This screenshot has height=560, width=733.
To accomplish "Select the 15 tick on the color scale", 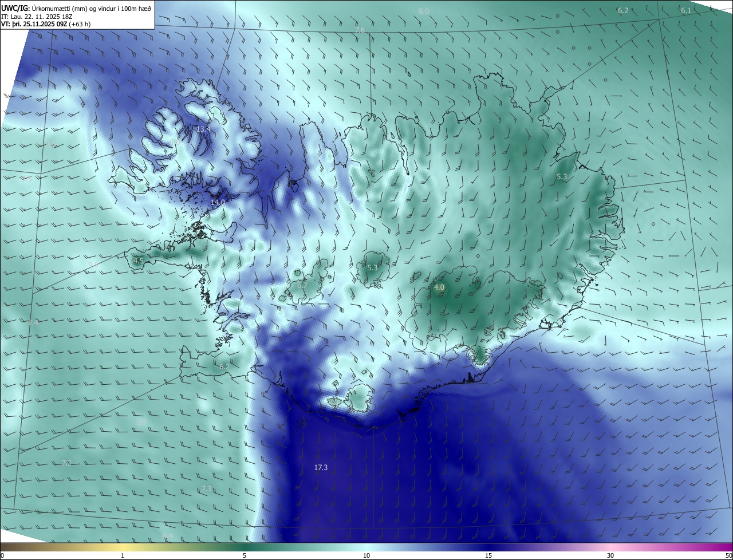I will 488,555.
